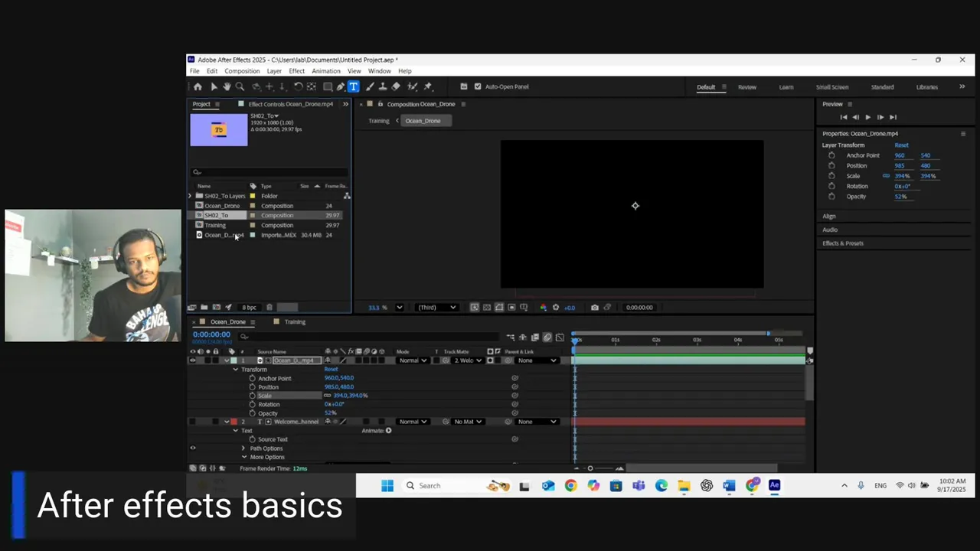Open the Animation menu
This screenshot has width=980, height=551.
[x=325, y=71]
